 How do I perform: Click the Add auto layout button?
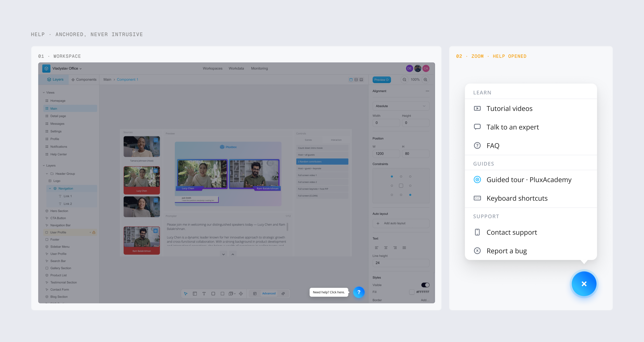[401, 223]
